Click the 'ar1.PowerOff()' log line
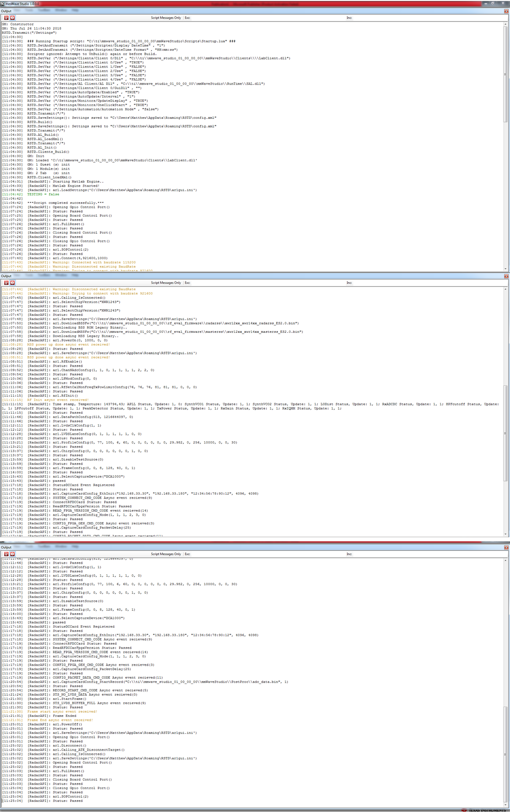Image resolution: width=510 pixels, height=812 pixels. [42, 724]
